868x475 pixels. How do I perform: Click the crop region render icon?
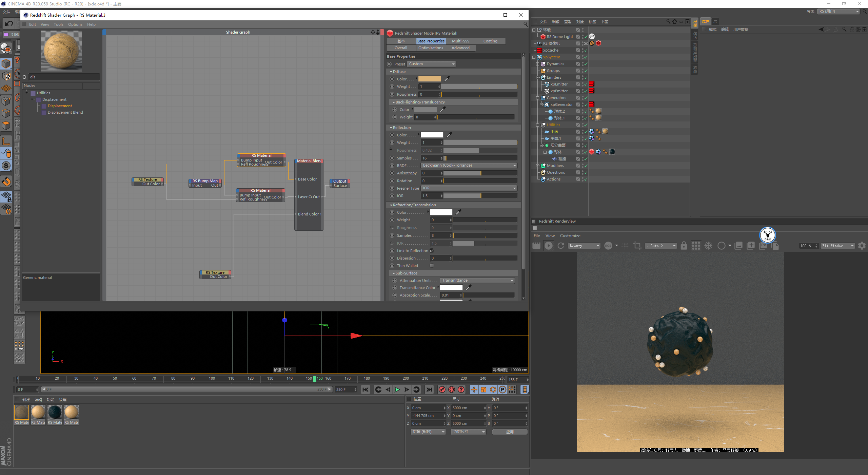click(x=637, y=246)
